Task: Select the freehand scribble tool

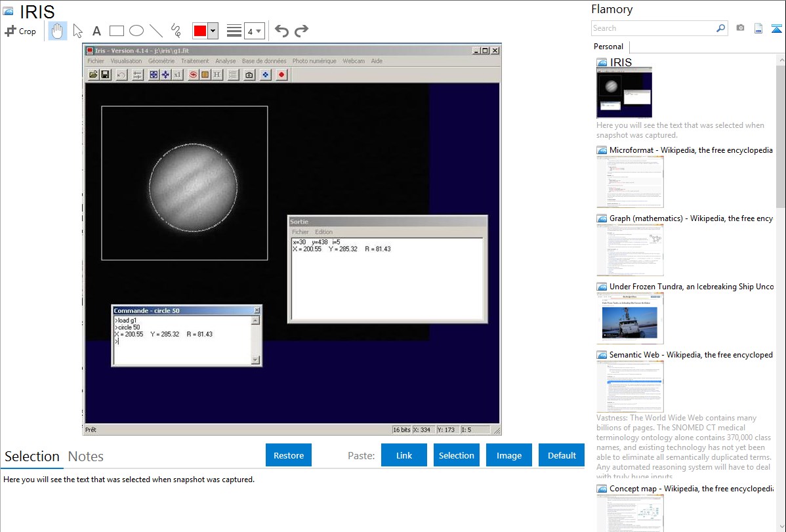Action: pos(175,31)
